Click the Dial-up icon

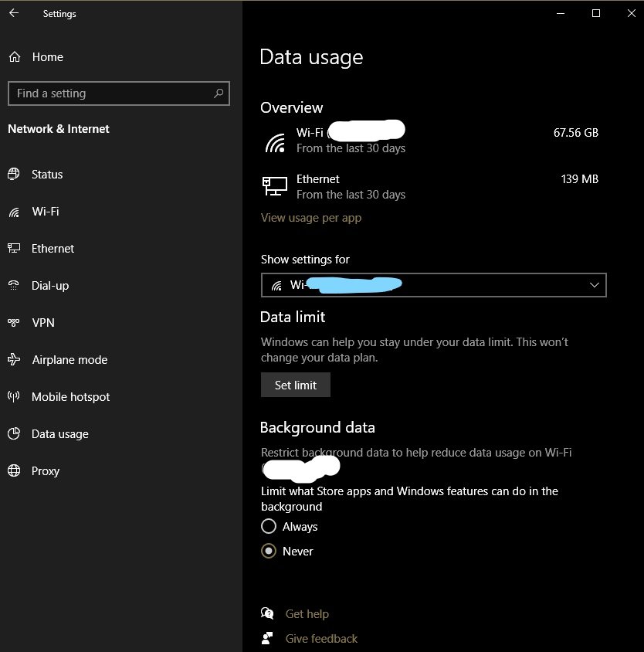14,286
